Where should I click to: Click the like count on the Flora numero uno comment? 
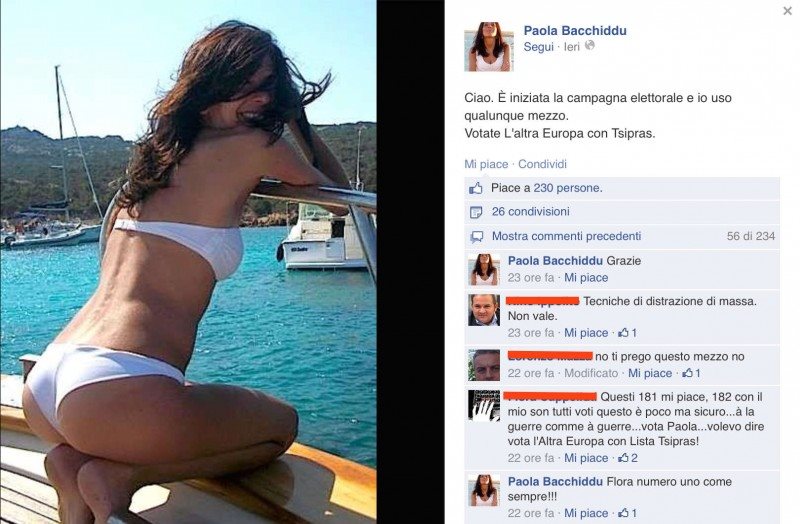628,513
